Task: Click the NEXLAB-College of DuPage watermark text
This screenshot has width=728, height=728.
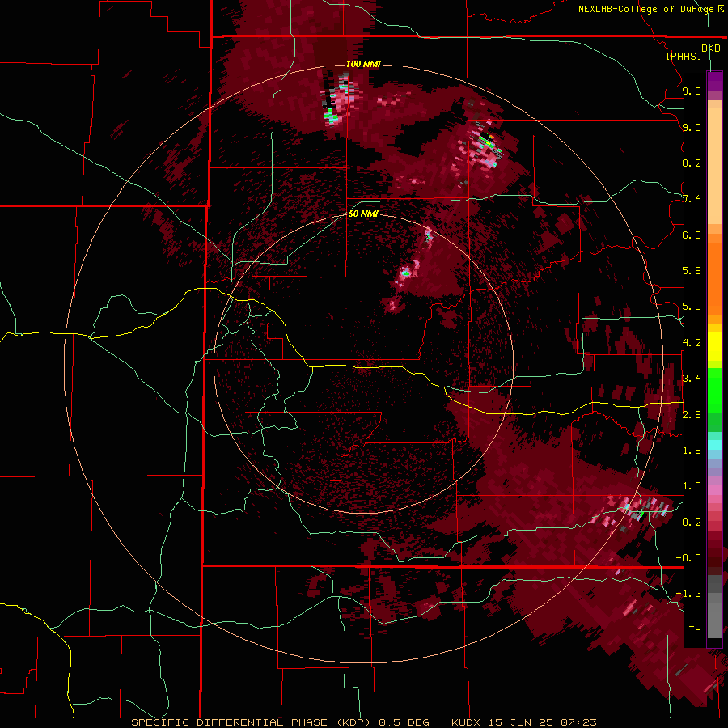Action: click(x=651, y=9)
